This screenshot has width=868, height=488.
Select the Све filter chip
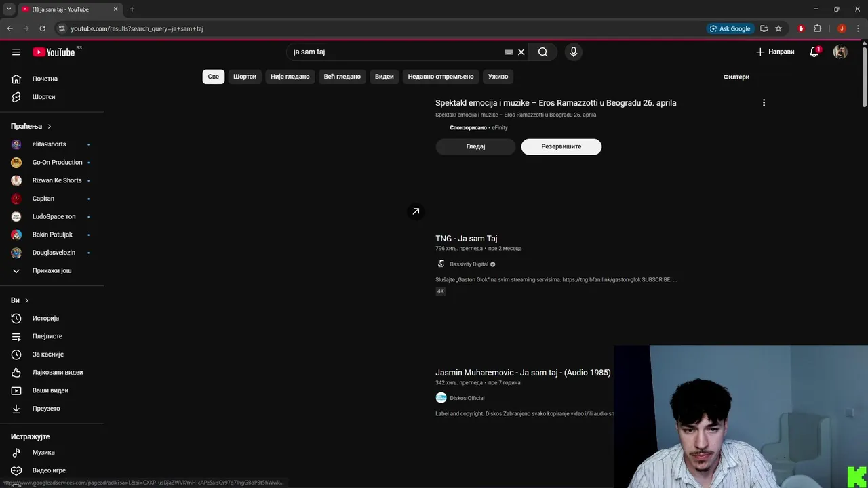click(x=213, y=77)
